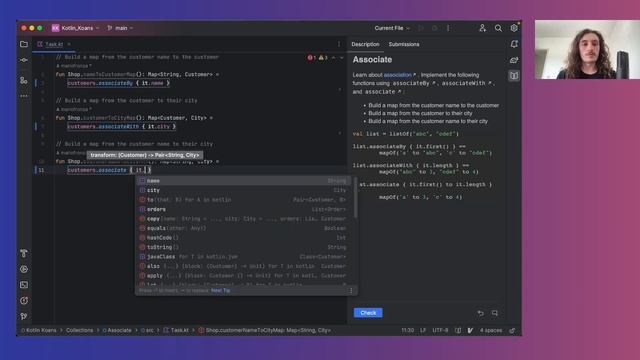Click the Debug button in toolbar
The width and height of the screenshot is (640, 360).
click(434, 28)
